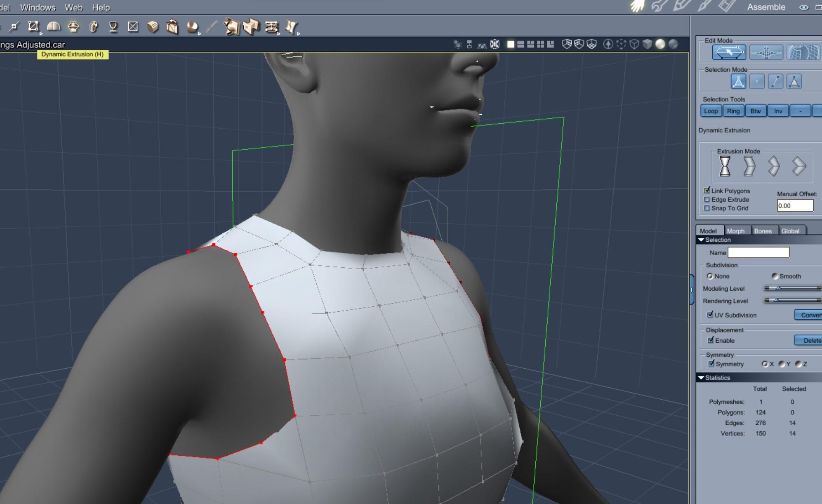
Task: Select Smooth subdivision radio button
Action: click(775, 276)
